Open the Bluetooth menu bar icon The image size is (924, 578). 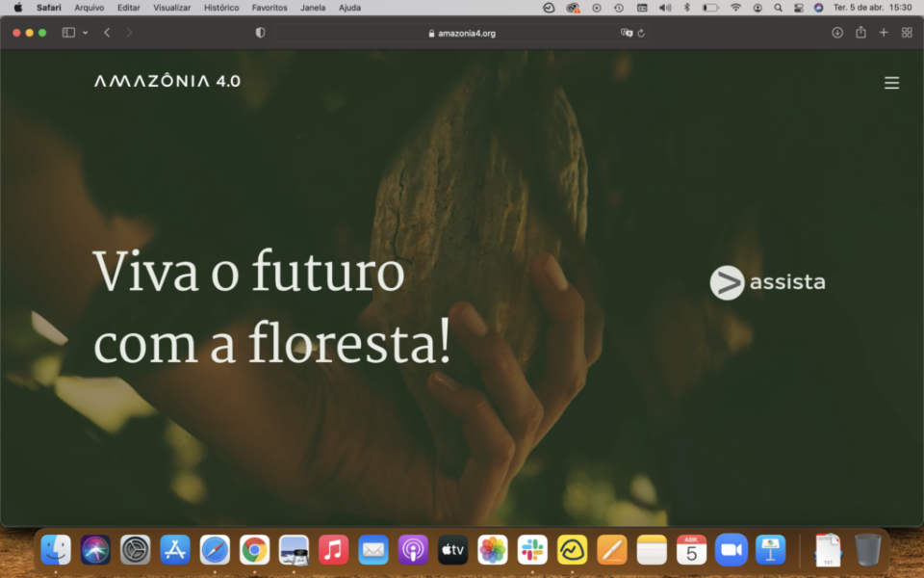click(686, 8)
